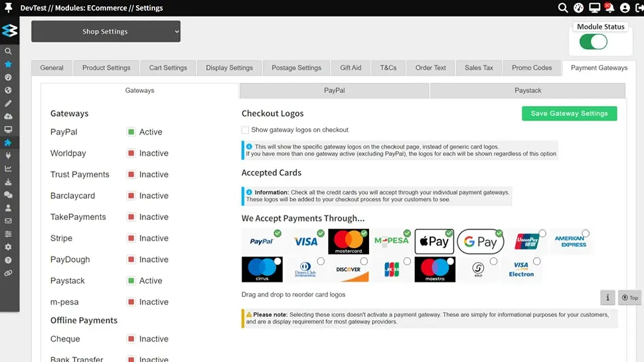Screen dimensions: 644x362
Task: Open the Postage Settings tab
Action: point(297,68)
